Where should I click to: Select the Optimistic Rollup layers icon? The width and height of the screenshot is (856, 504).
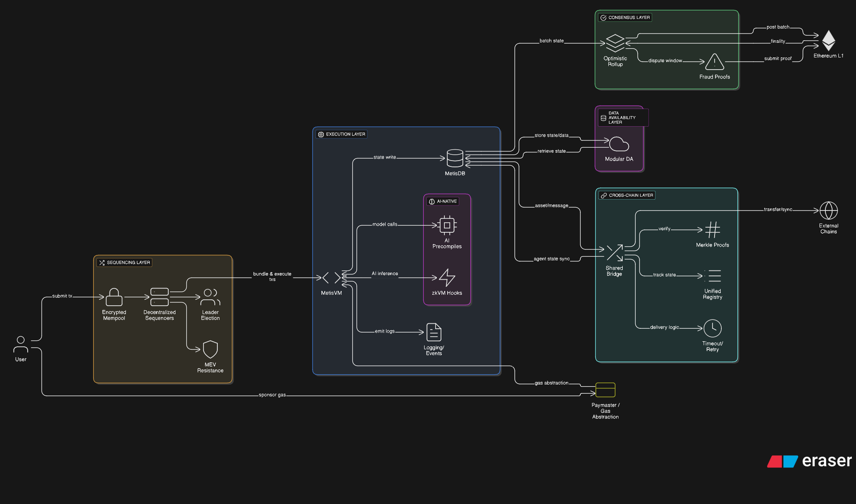615,43
